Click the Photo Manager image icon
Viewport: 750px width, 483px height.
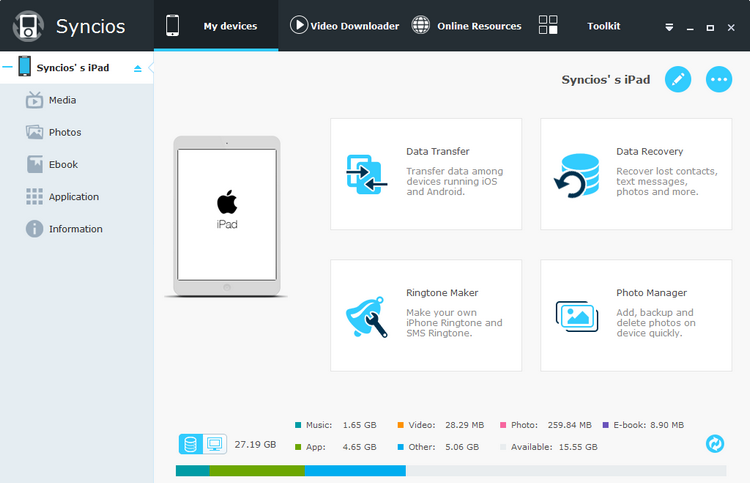point(577,316)
